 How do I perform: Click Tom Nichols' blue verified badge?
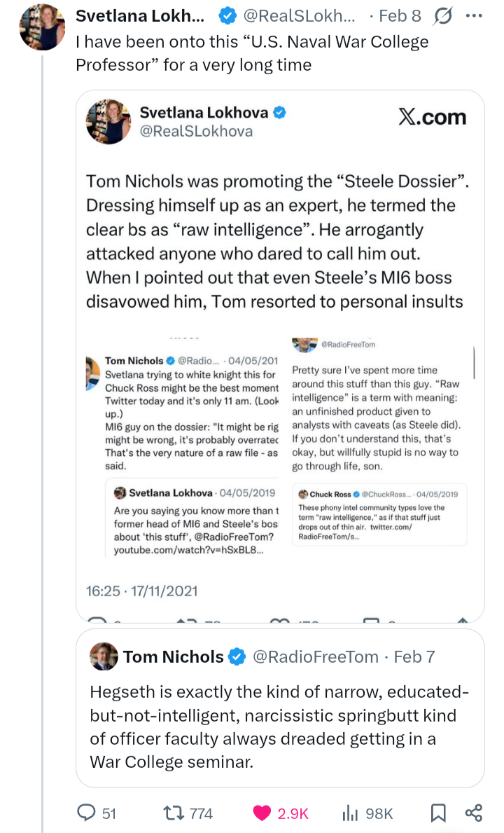pyautogui.click(x=237, y=656)
